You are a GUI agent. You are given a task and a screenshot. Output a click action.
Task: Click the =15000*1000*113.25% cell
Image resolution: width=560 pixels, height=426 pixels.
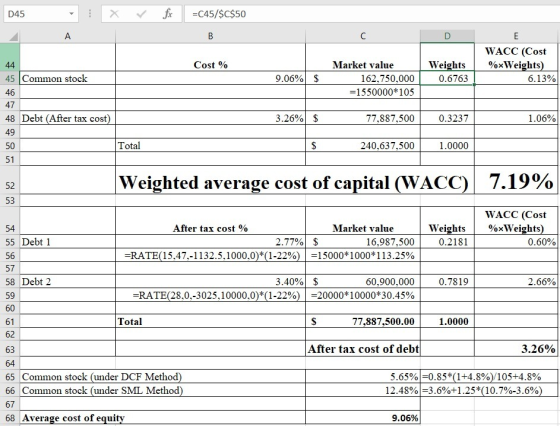tap(363, 255)
